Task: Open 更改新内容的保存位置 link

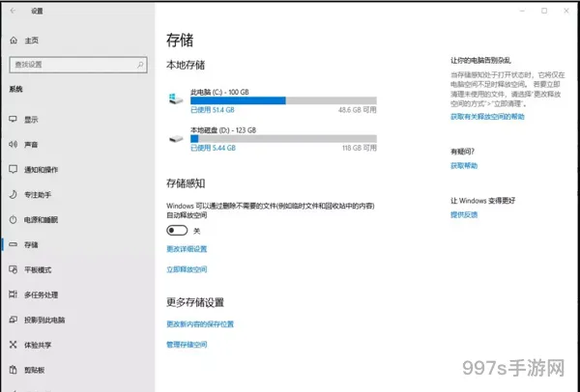Action: click(200, 324)
